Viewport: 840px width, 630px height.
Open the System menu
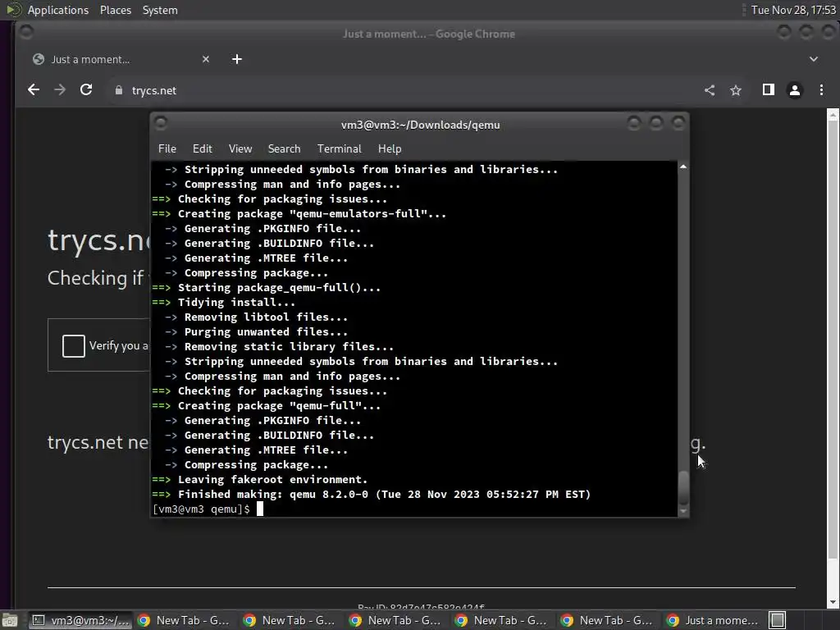click(x=160, y=10)
